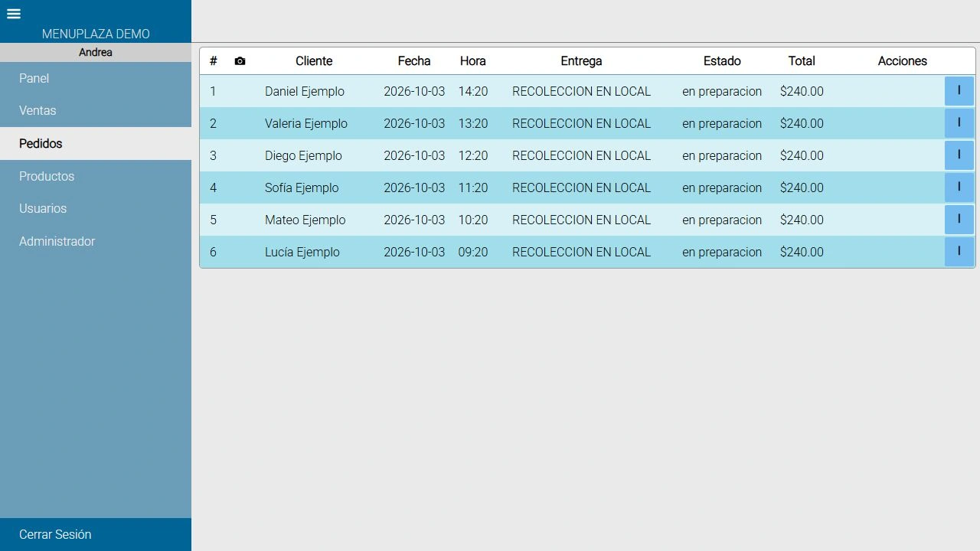Click the 14:20 time cell
This screenshot has width=980, height=551.
pos(473,91)
